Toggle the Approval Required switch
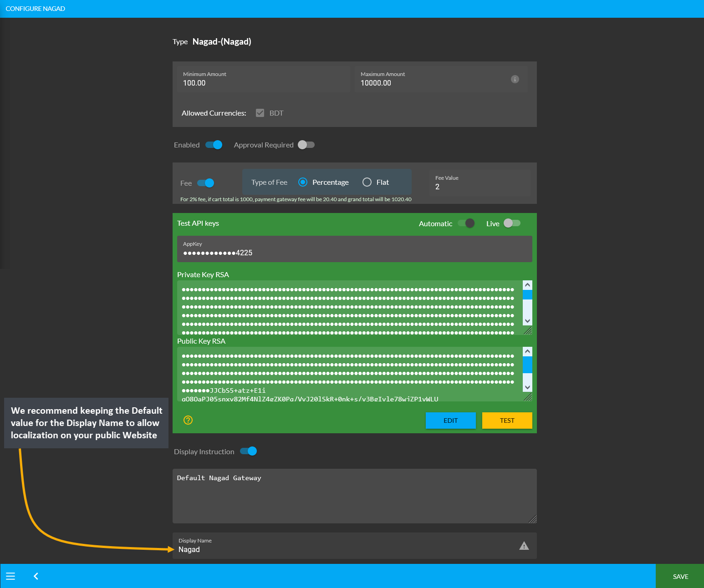The image size is (704, 588). (306, 145)
